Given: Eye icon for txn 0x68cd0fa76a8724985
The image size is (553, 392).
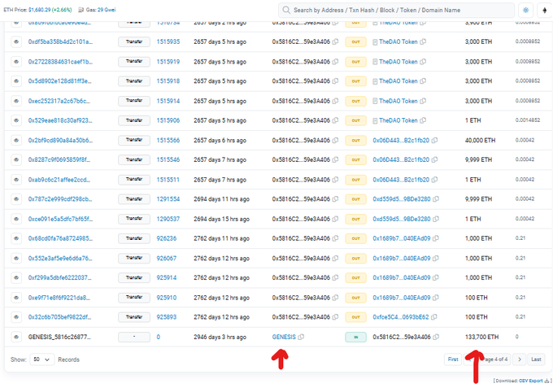Looking at the screenshot, I should [16, 238].
